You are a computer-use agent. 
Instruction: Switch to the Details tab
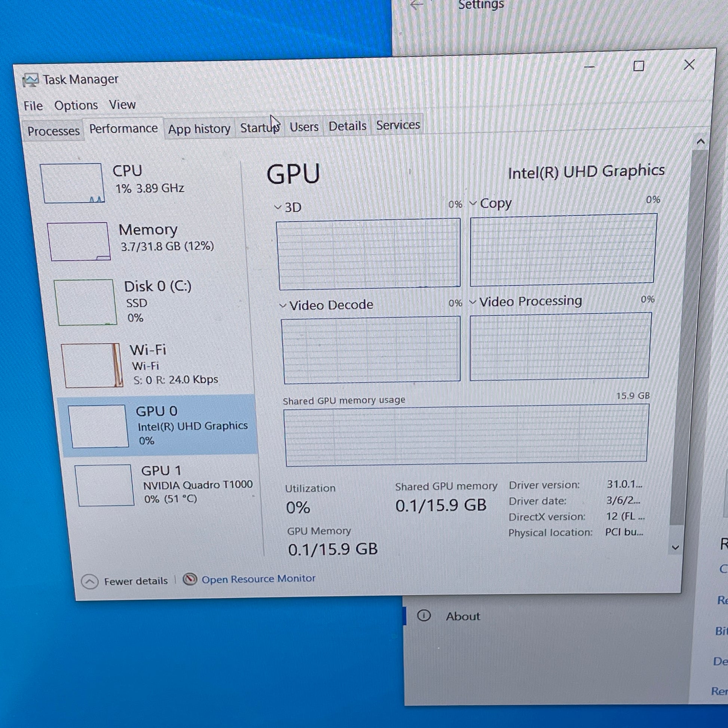click(347, 126)
